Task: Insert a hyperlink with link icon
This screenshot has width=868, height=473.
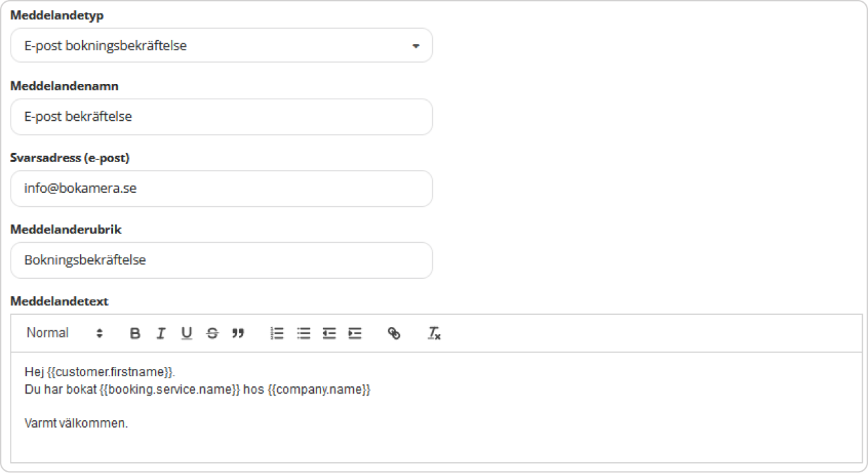Action: (394, 334)
